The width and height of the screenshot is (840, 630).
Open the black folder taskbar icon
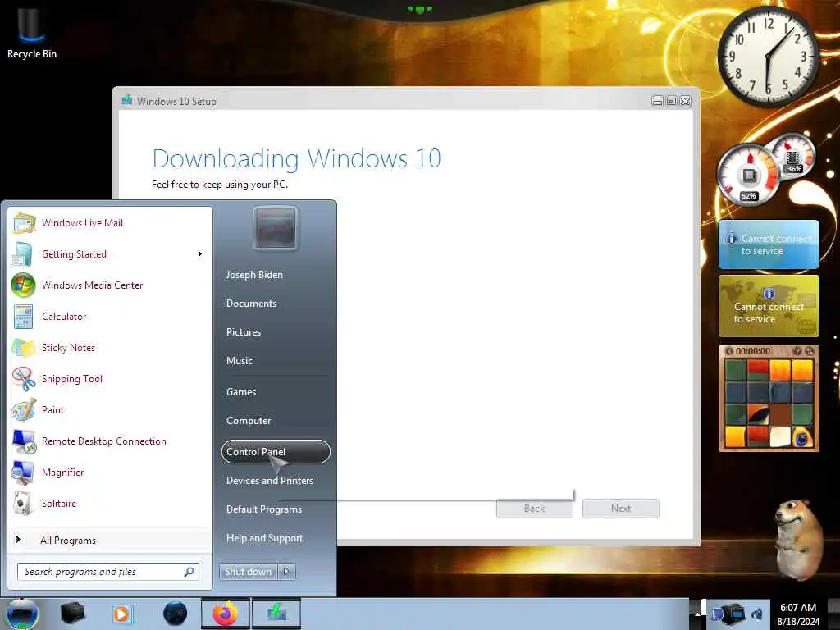pyautogui.click(x=72, y=614)
